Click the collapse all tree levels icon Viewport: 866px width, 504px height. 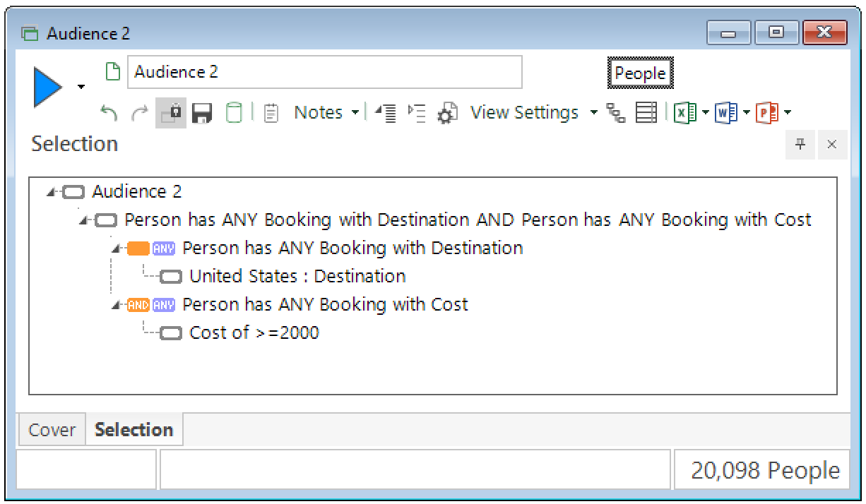pyautogui.click(x=386, y=113)
